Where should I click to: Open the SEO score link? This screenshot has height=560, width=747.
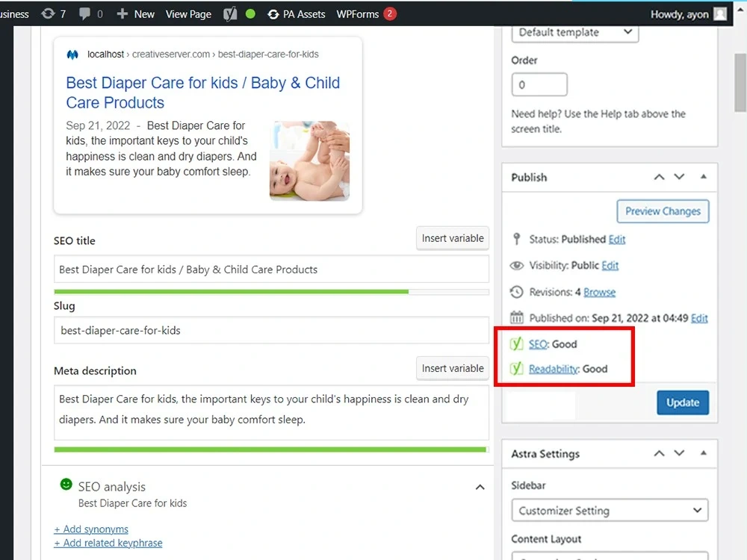(x=538, y=343)
